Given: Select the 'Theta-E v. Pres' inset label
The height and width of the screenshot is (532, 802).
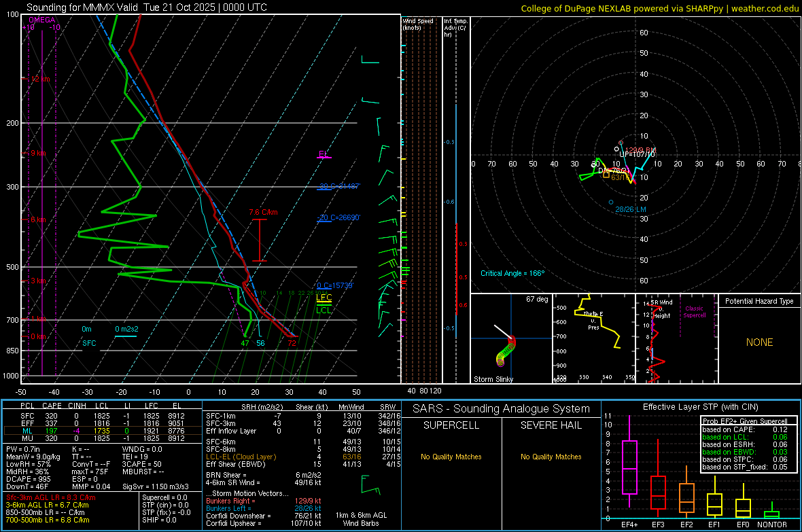Looking at the screenshot, I should 593,321.
